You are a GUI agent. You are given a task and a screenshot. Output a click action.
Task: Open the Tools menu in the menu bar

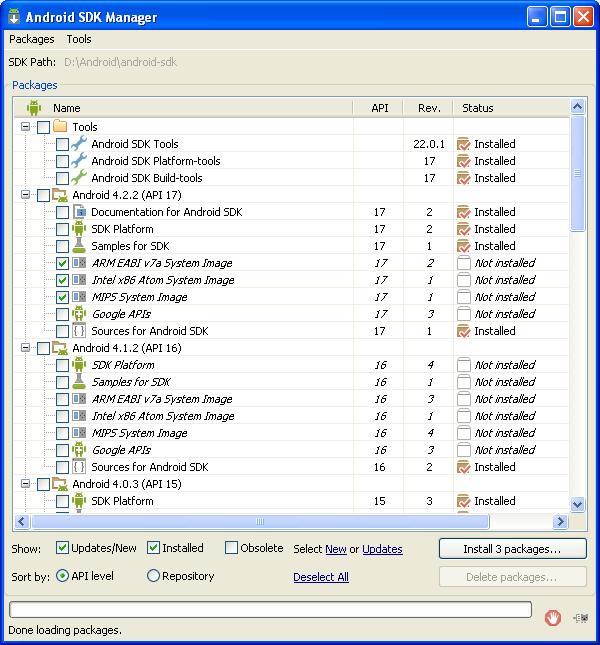point(79,39)
